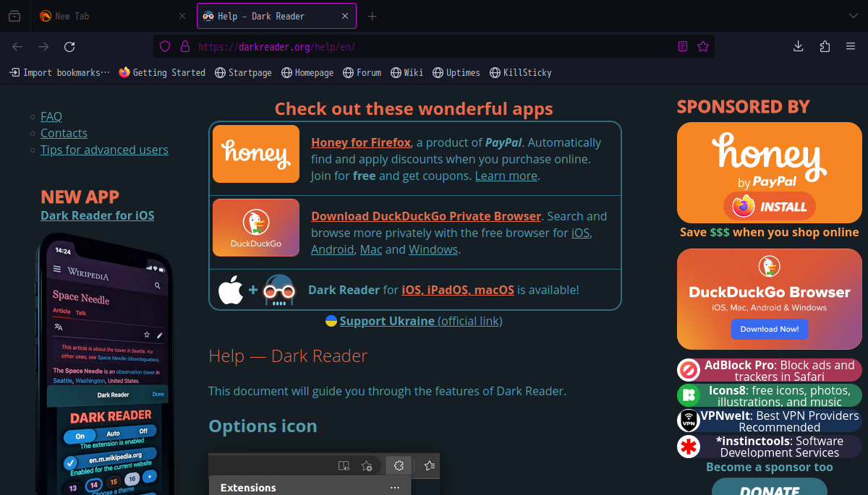Click the DuckDuckGo logo tile
The height and width of the screenshot is (495, 868).
[256, 228]
